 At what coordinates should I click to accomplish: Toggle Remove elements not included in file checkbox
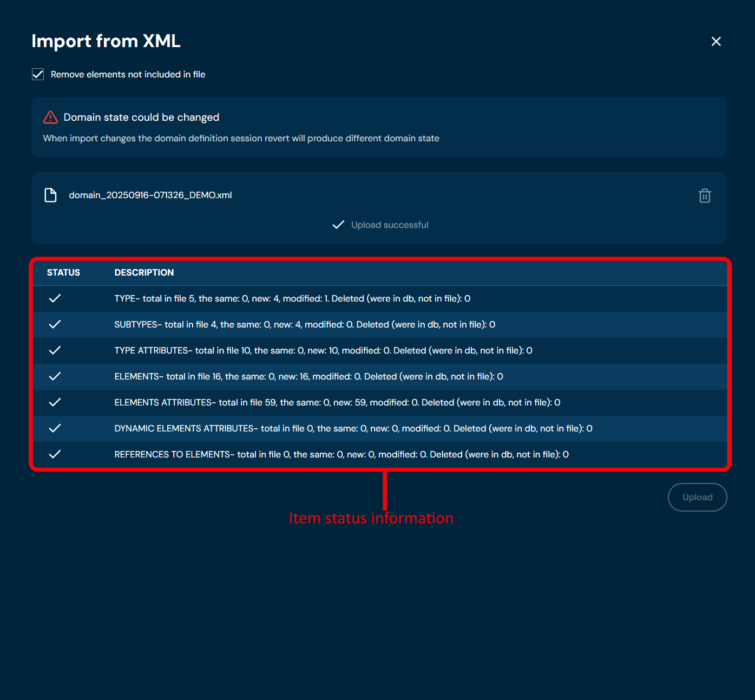click(38, 74)
